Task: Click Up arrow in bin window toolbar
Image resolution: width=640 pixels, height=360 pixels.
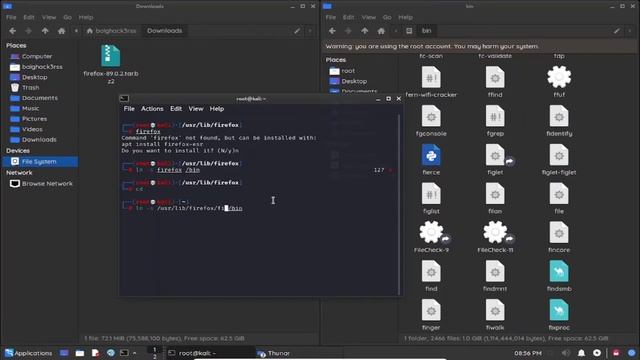Action: (364, 31)
